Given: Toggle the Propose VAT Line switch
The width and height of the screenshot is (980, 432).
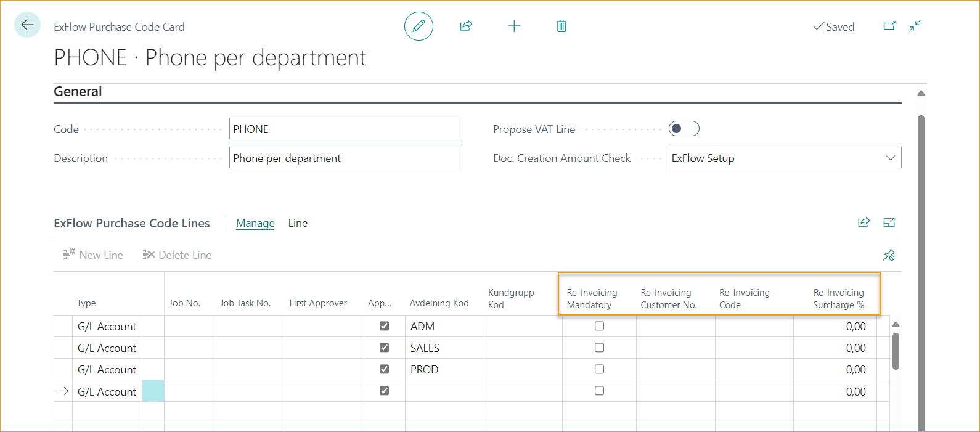Looking at the screenshot, I should point(684,129).
